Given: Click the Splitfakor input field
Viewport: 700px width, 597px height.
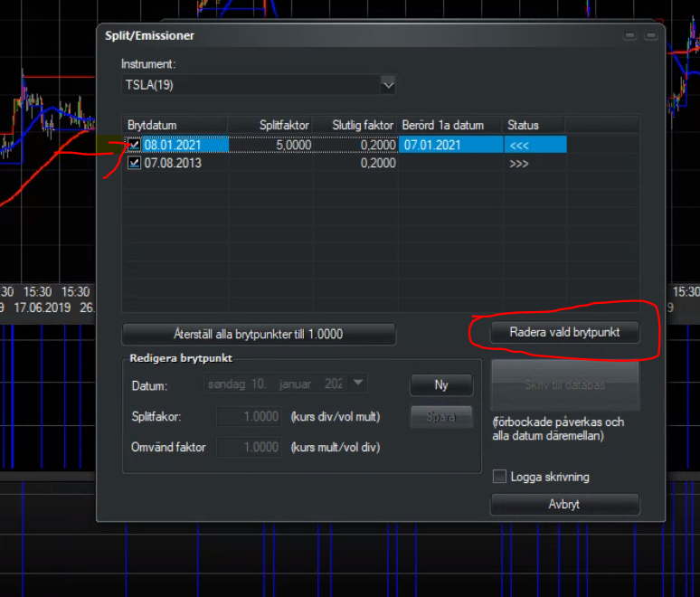Looking at the screenshot, I should pyautogui.click(x=251, y=417).
